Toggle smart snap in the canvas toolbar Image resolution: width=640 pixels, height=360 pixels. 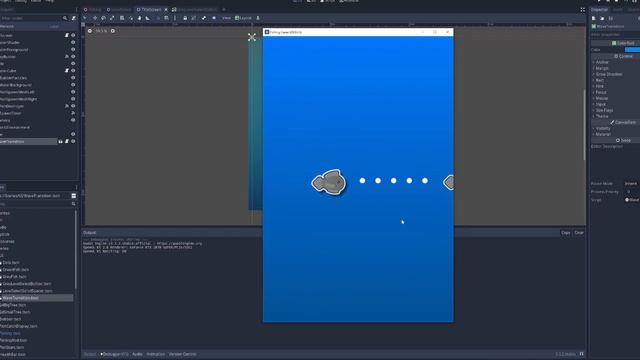[x=158, y=18]
